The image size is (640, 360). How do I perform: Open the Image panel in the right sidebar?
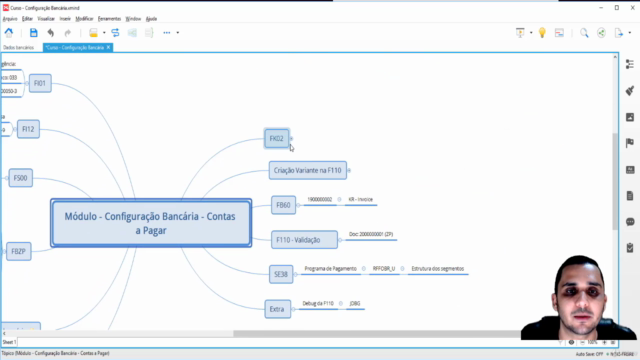[630, 117]
